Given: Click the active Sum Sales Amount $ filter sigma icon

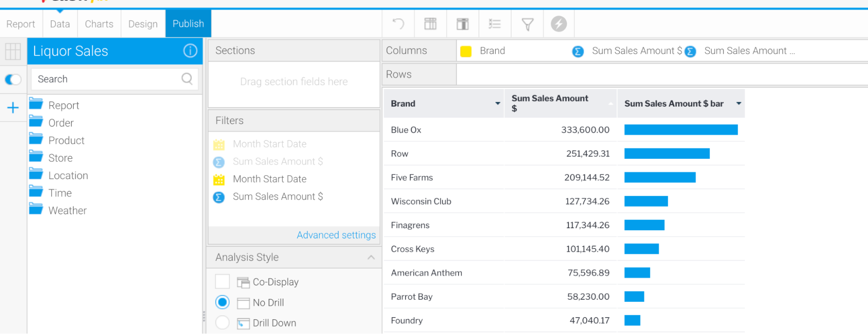Looking at the screenshot, I should [x=219, y=197].
